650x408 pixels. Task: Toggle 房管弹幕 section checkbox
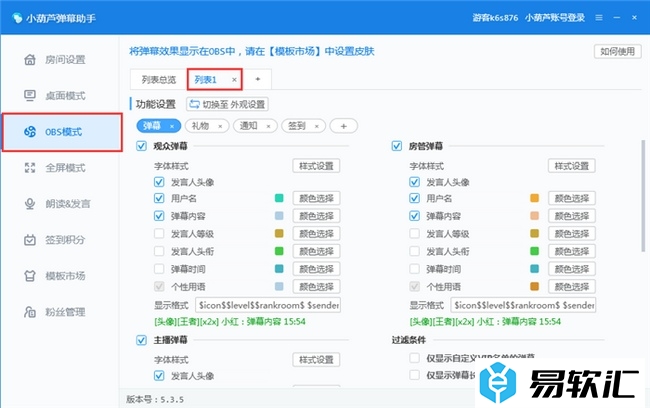click(397, 146)
